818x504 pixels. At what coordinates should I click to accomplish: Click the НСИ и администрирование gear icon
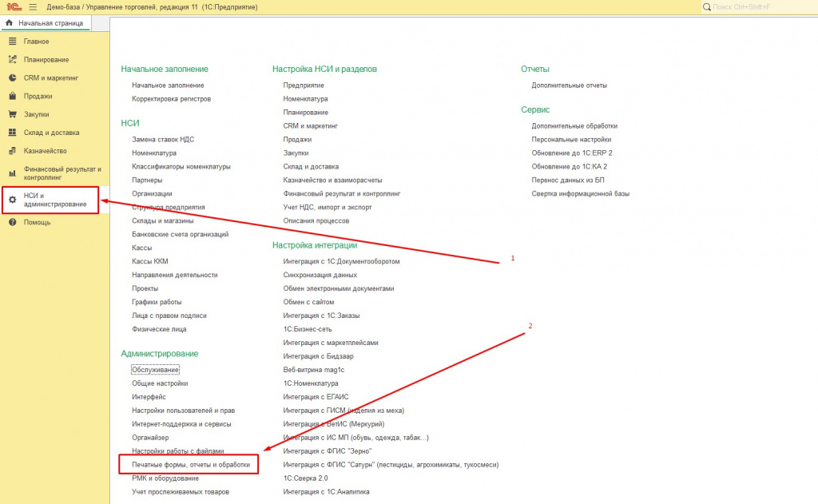pyautogui.click(x=13, y=200)
